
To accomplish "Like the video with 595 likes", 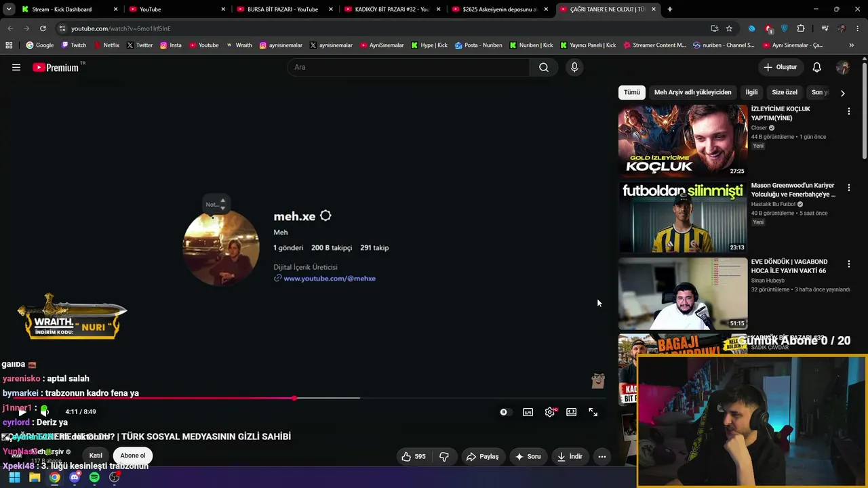I will click(414, 457).
